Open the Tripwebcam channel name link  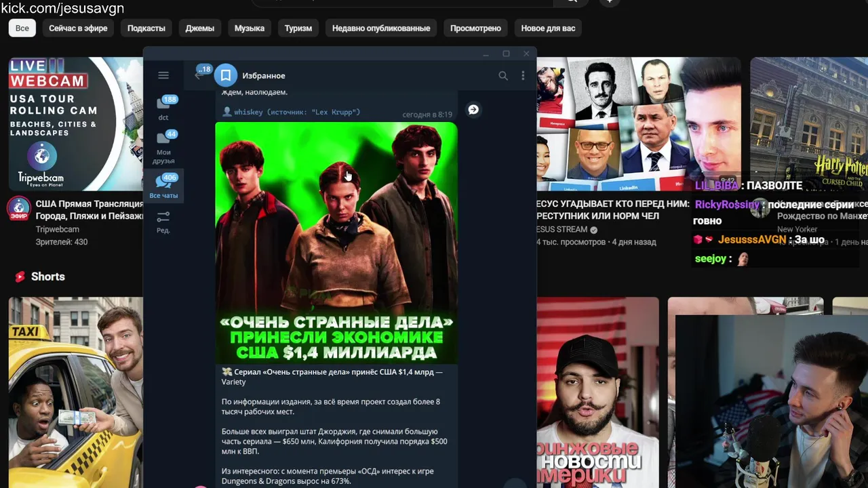point(58,229)
